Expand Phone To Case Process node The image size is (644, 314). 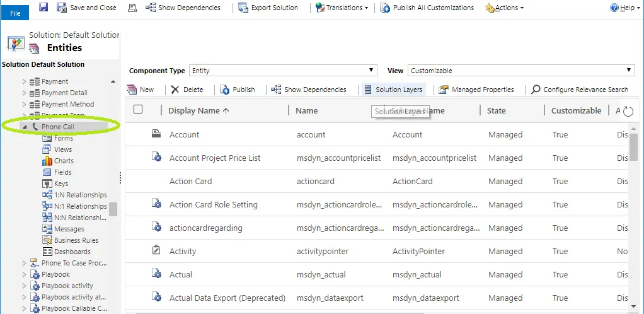(24, 263)
